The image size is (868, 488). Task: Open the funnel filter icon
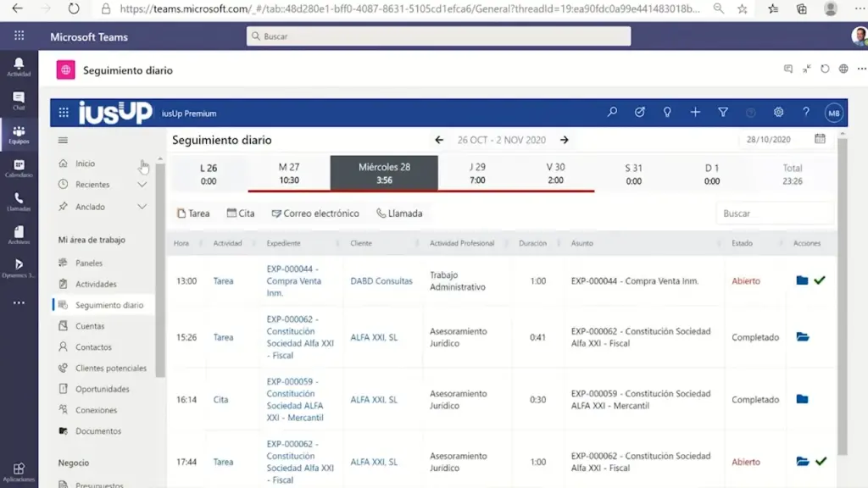click(723, 113)
